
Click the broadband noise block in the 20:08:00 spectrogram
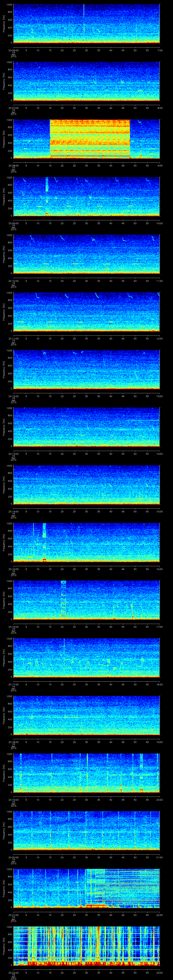[90, 139]
